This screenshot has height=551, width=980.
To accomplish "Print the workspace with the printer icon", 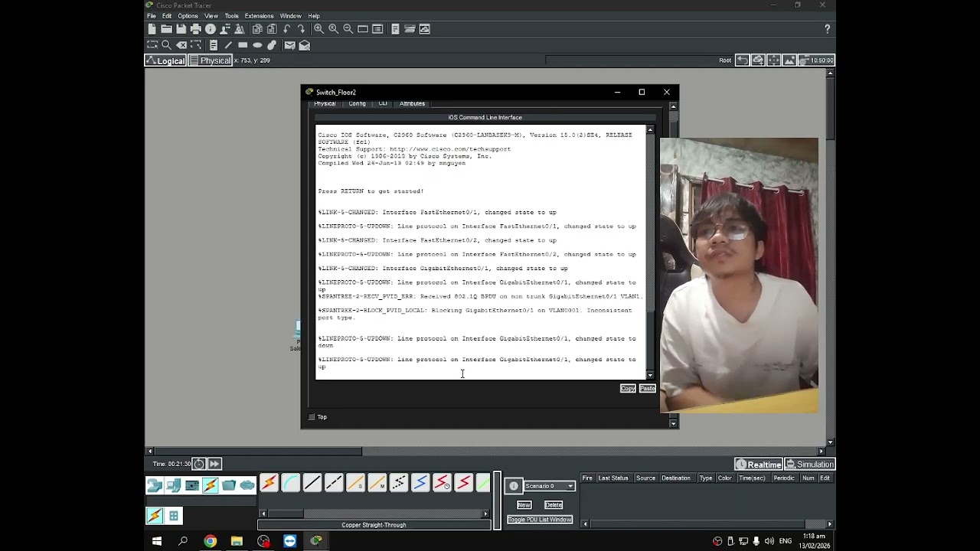I will [195, 29].
